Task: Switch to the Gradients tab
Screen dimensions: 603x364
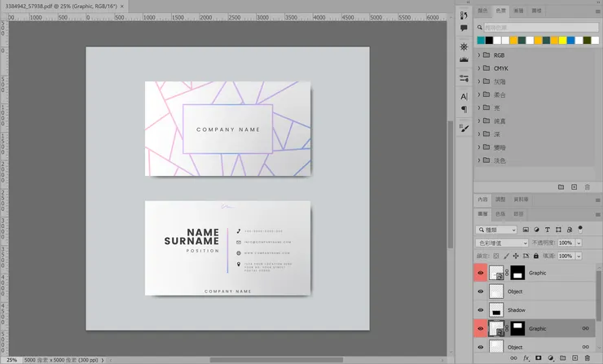Action: [x=519, y=11]
